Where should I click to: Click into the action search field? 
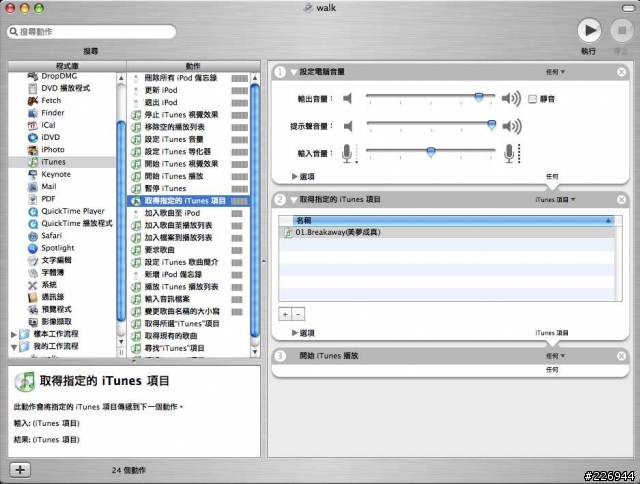tap(92, 32)
